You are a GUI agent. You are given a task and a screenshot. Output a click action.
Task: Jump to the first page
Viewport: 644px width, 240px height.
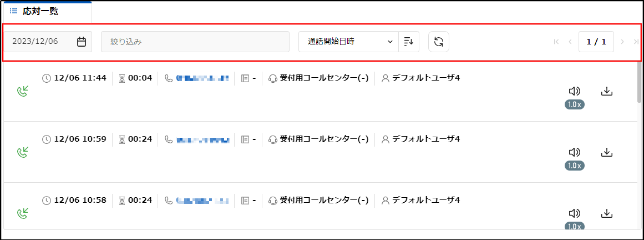point(556,42)
